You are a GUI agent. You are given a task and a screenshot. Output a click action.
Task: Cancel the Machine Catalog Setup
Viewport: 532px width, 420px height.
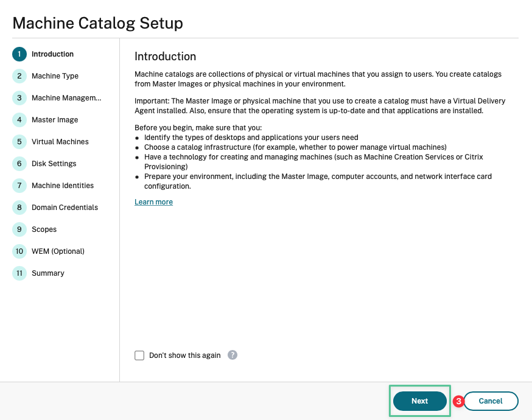(491, 401)
